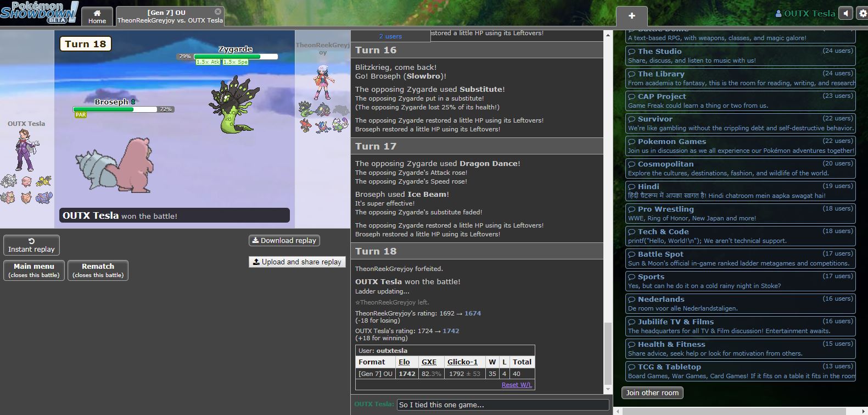Join the Nederlands room
The width and height of the screenshot is (868, 415).
coord(741,303)
